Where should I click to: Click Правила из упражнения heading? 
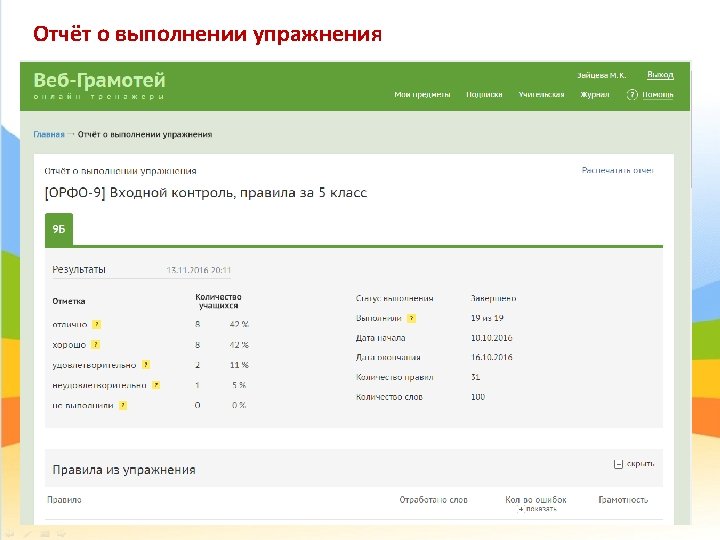tap(124, 470)
